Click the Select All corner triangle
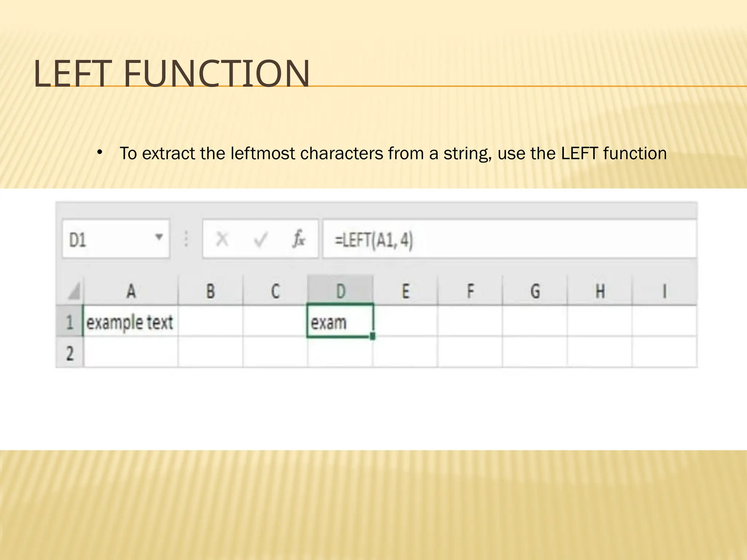 74,291
